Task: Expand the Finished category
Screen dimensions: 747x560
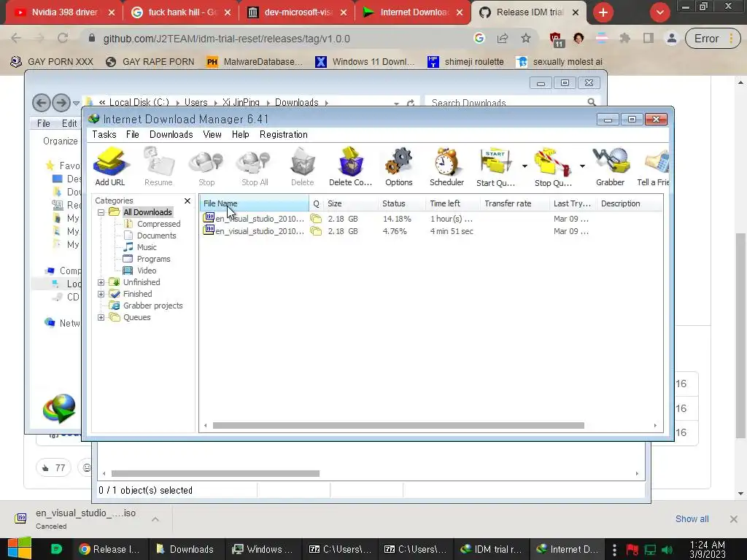Action: [101, 295]
